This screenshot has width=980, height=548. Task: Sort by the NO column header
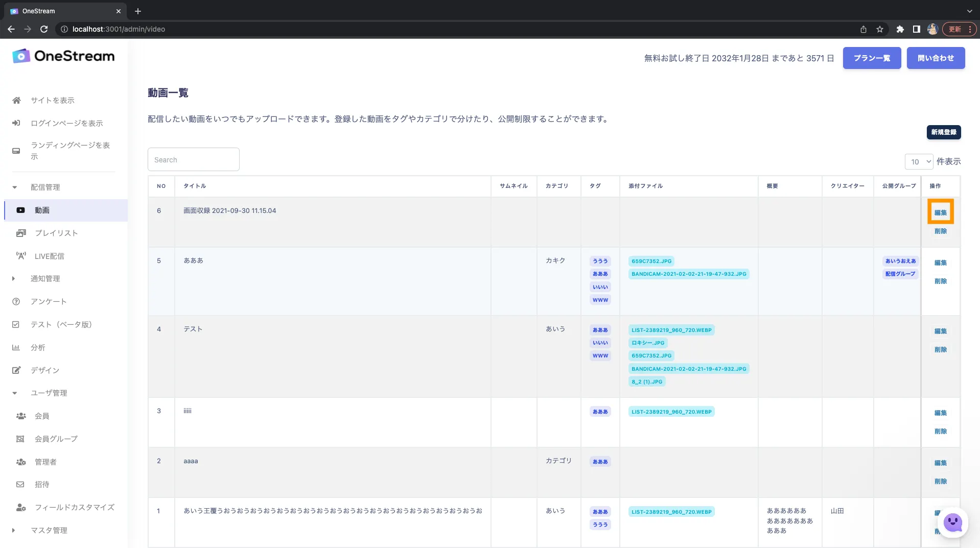coord(161,186)
